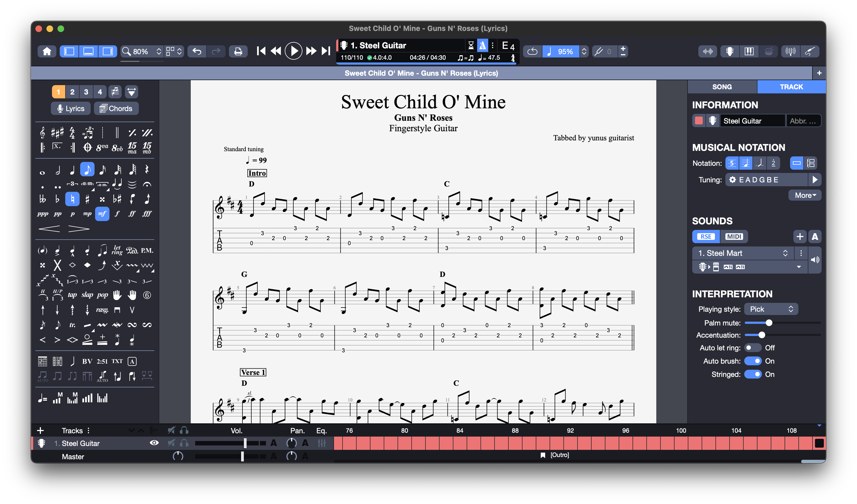Open the 1. Steel Mart sound selector
The width and height of the screenshot is (857, 504).
pos(743,253)
